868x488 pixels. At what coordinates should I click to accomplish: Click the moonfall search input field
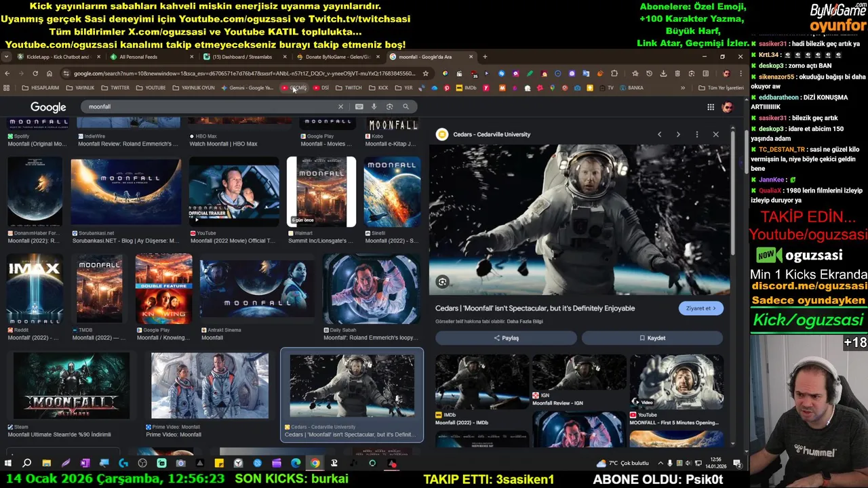210,106
